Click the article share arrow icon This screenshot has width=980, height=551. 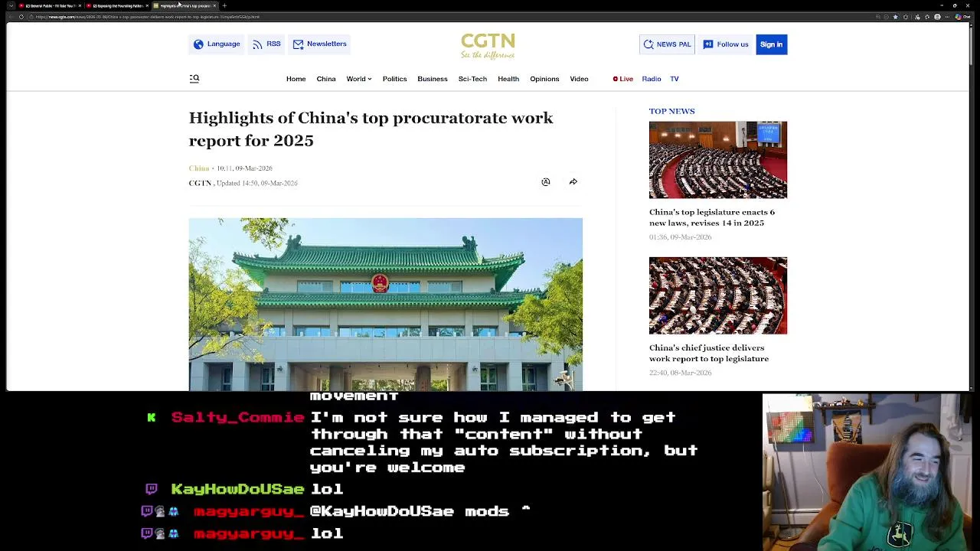(573, 182)
